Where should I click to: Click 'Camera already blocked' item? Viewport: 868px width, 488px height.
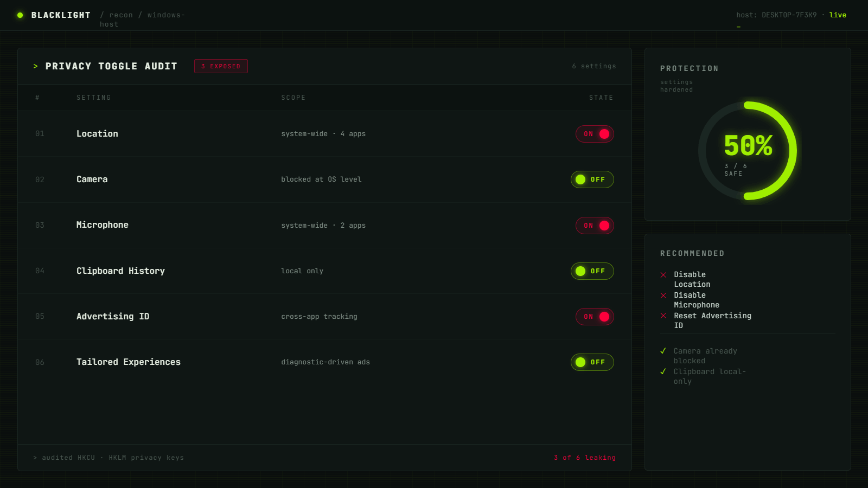705,356
